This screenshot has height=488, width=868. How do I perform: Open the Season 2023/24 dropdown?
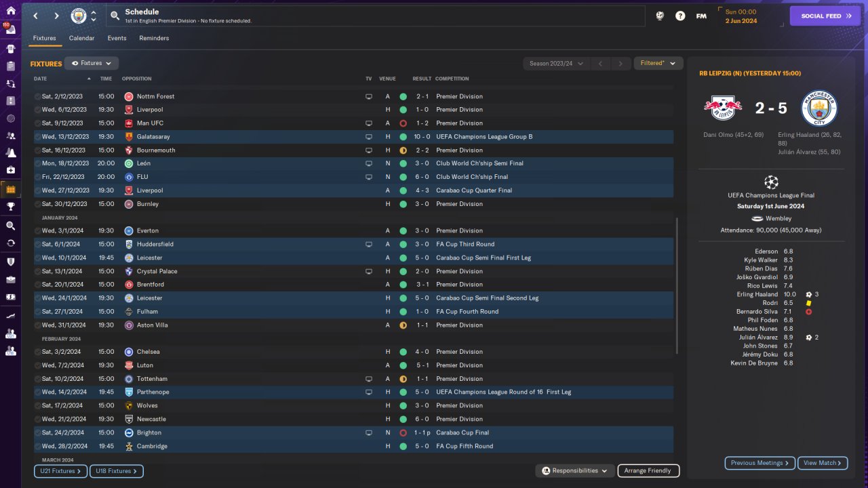(x=555, y=64)
